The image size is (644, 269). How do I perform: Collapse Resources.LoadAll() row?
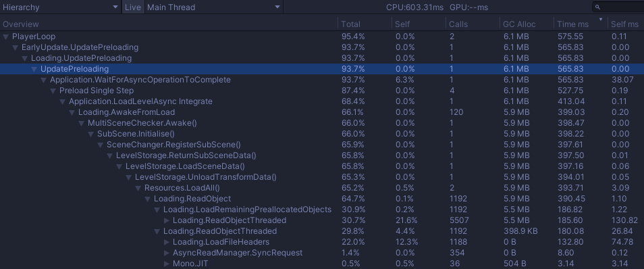tap(138, 188)
